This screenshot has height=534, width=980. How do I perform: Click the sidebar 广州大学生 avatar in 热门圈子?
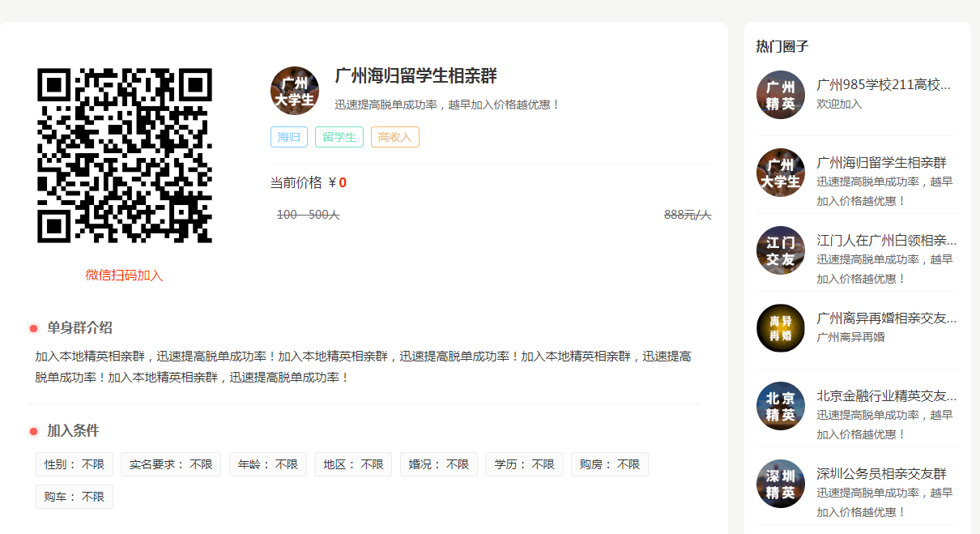coord(781,173)
